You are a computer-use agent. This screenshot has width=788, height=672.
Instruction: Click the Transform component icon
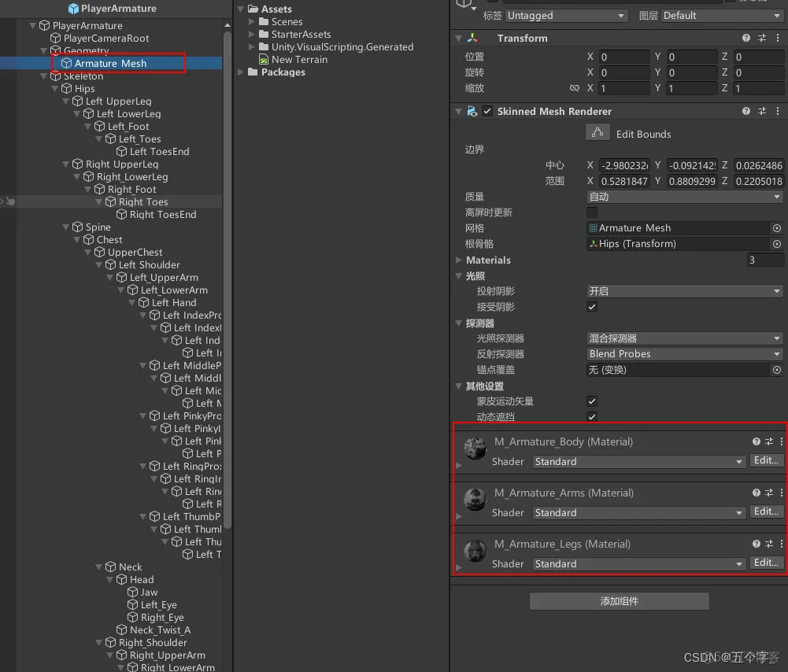point(472,39)
